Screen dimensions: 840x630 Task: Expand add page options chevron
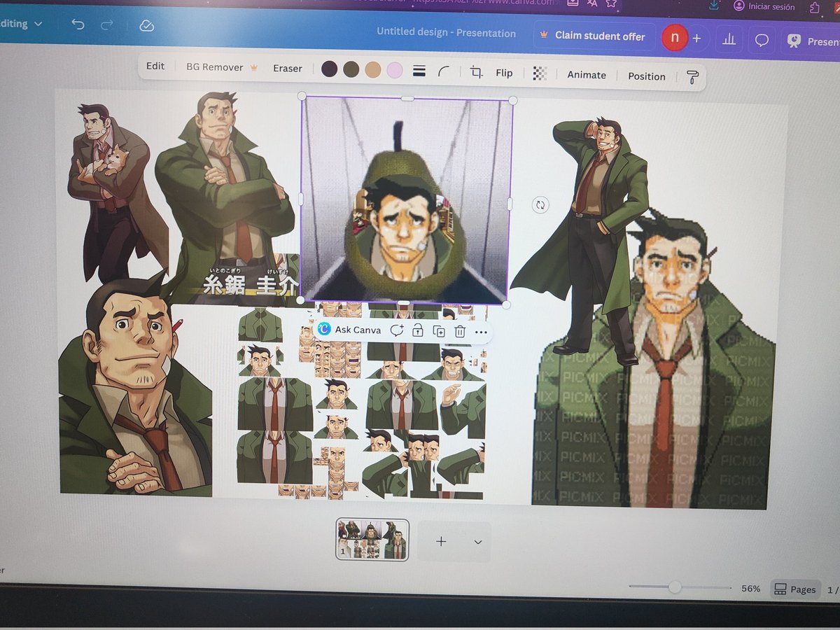[478, 542]
